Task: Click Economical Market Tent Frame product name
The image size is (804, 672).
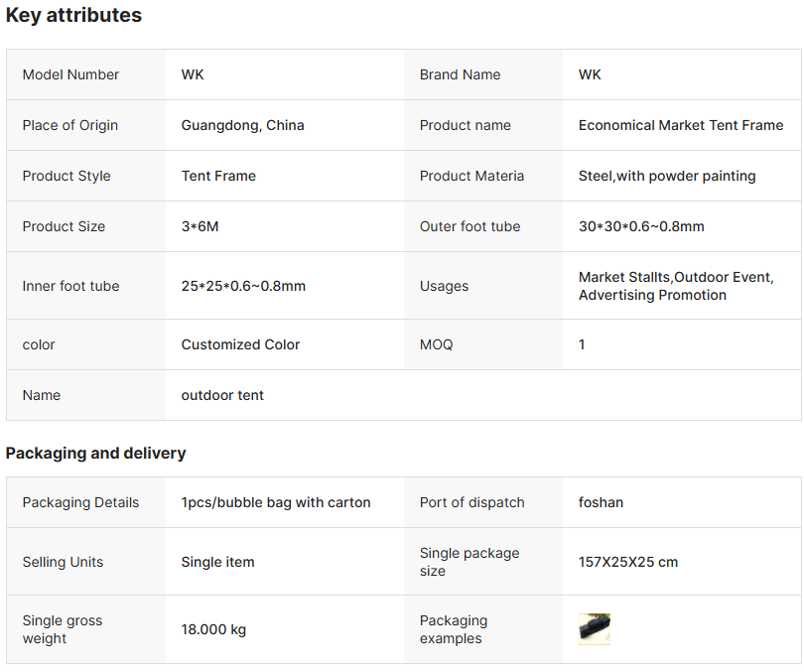Action: tap(681, 126)
